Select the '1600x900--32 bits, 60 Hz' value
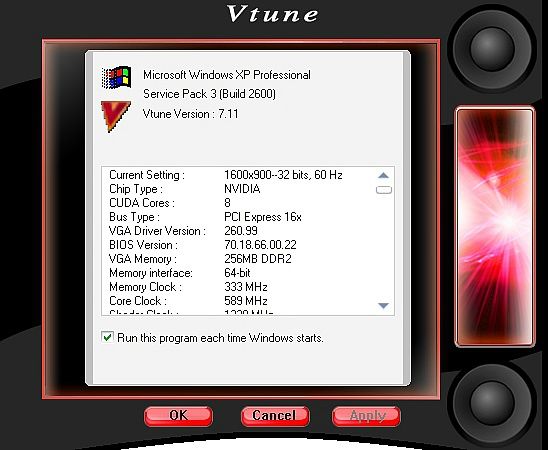The height and width of the screenshot is (450, 548). (x=283, y=175)
